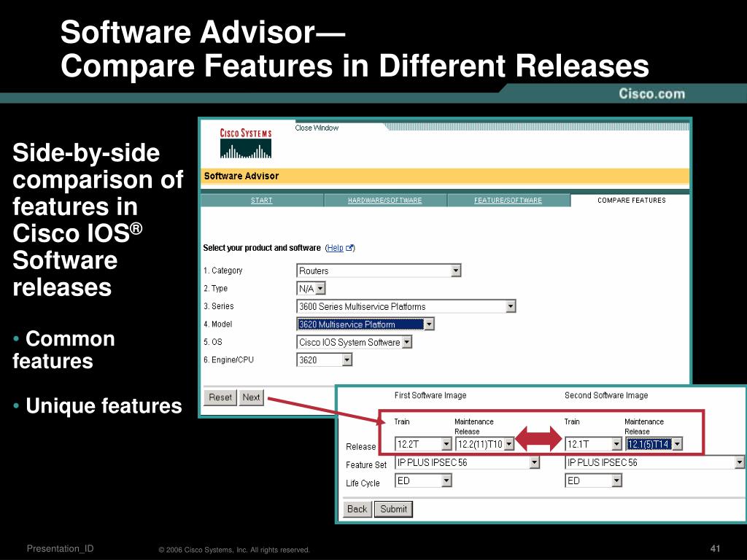Open second image Life Cycle dropdown ED

(x=593, y=481)
